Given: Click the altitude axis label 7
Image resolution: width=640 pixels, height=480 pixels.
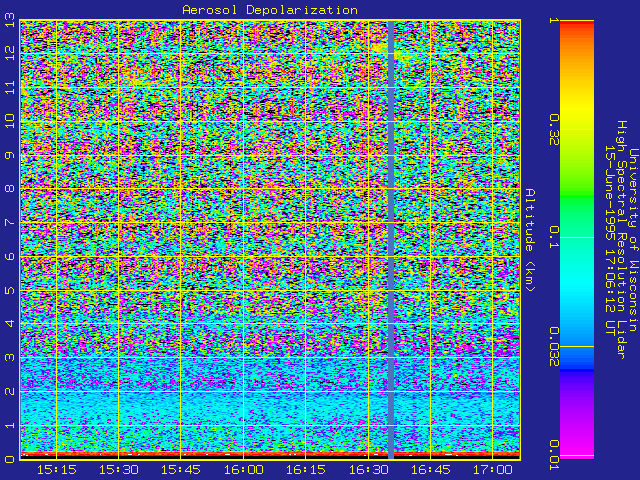Looking at the screenshot, I should coord(10,222).
